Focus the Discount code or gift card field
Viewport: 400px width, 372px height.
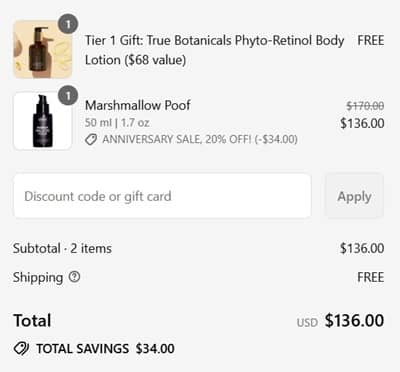pyautogui.click(x=162, y=196)
